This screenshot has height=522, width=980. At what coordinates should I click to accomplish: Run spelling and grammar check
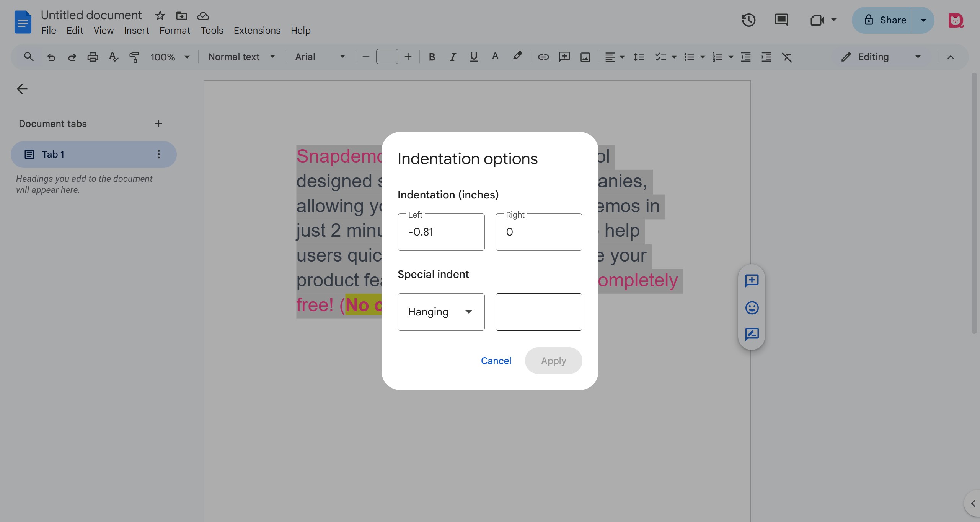coord(113,57)
